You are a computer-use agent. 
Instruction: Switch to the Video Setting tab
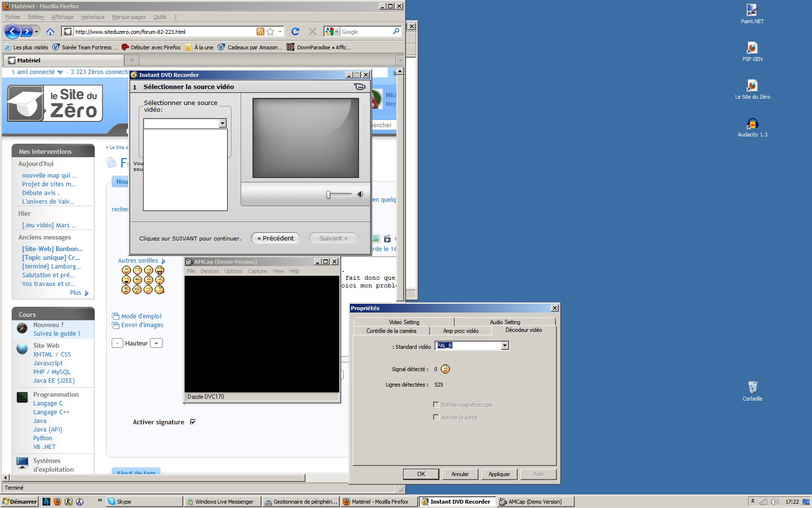[404, 322]
